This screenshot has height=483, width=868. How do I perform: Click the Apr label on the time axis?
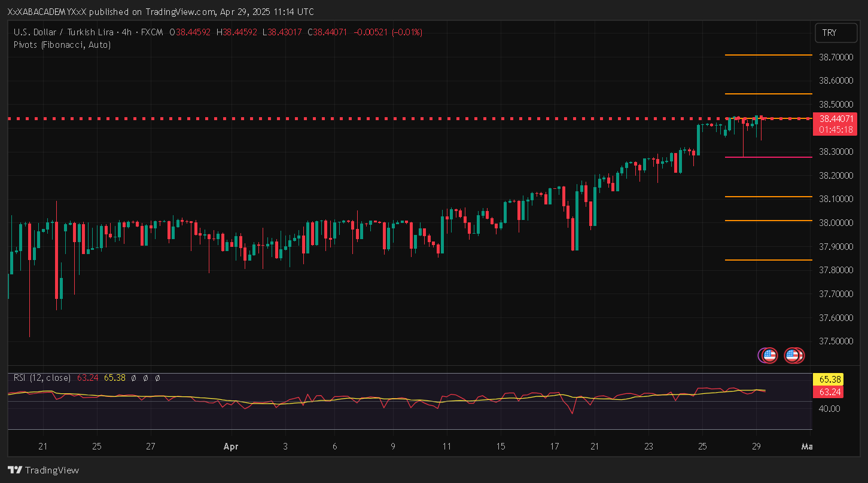tap(231, 447)
